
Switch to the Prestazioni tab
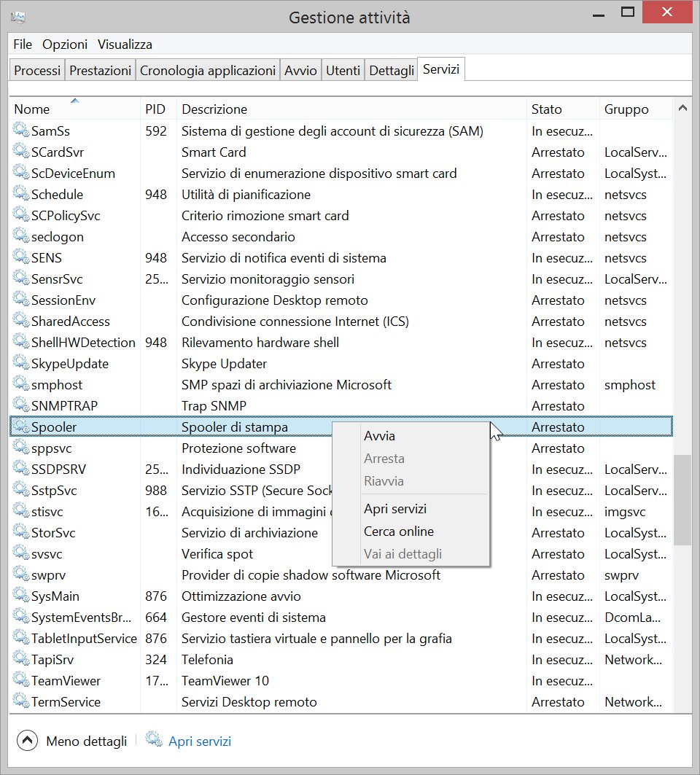(x=101, y=70)
